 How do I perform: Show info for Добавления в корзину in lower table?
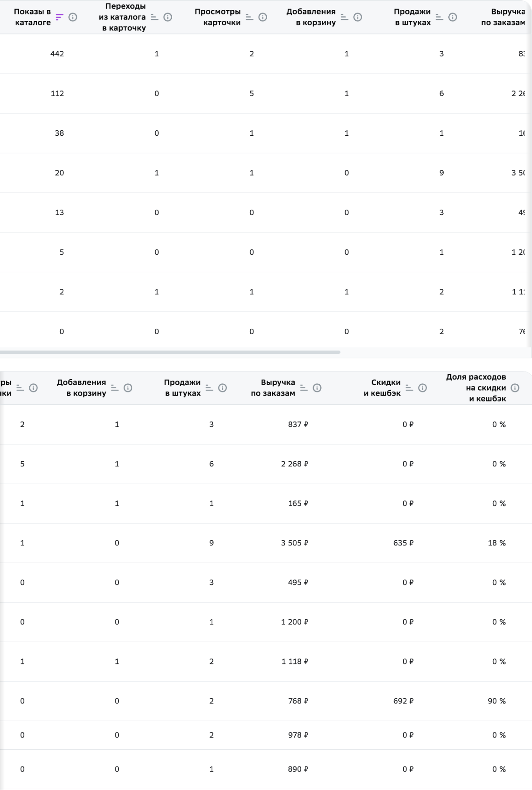(x=128, y=388)
